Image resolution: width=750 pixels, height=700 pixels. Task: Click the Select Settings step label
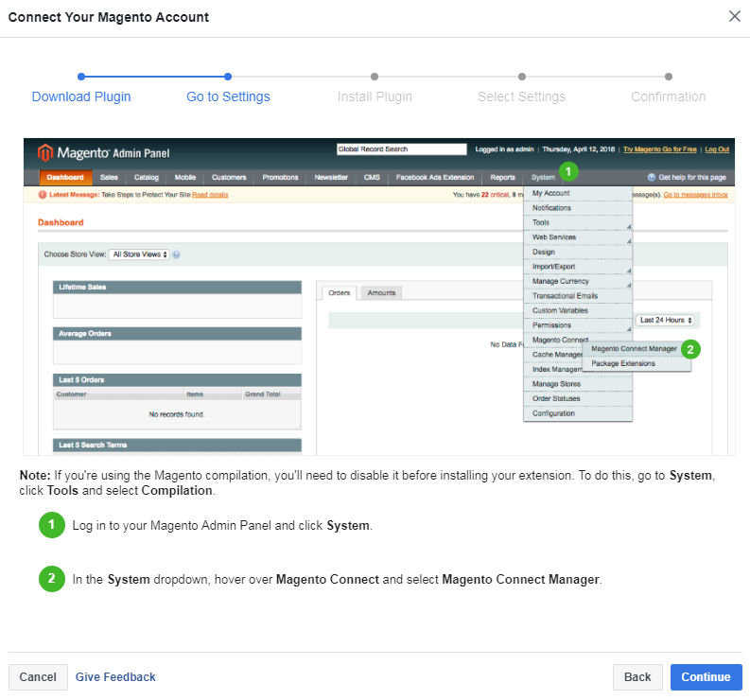click(x=521, y=96)
